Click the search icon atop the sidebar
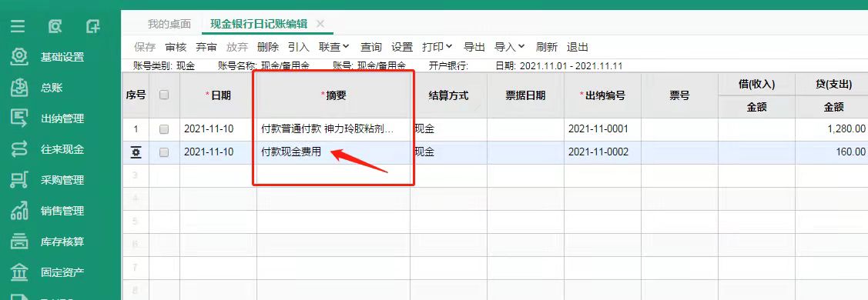The width and height of the screenshot is (868, 300). click(55, 26)
